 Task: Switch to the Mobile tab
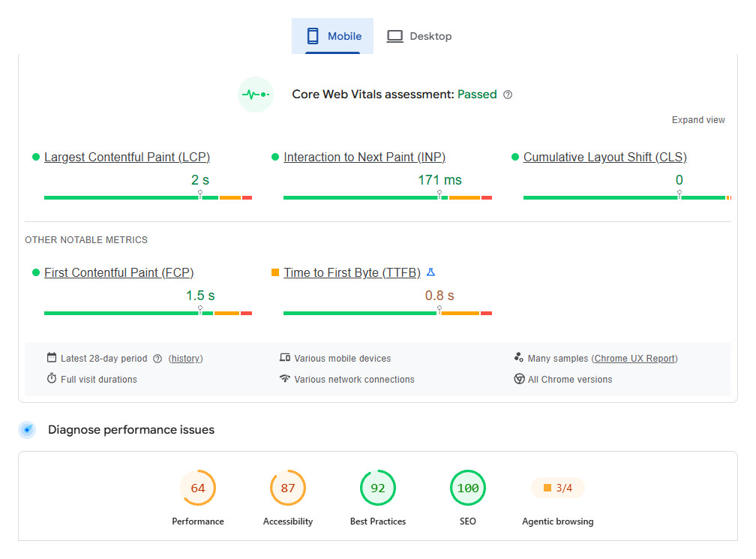tap(332, 36)
